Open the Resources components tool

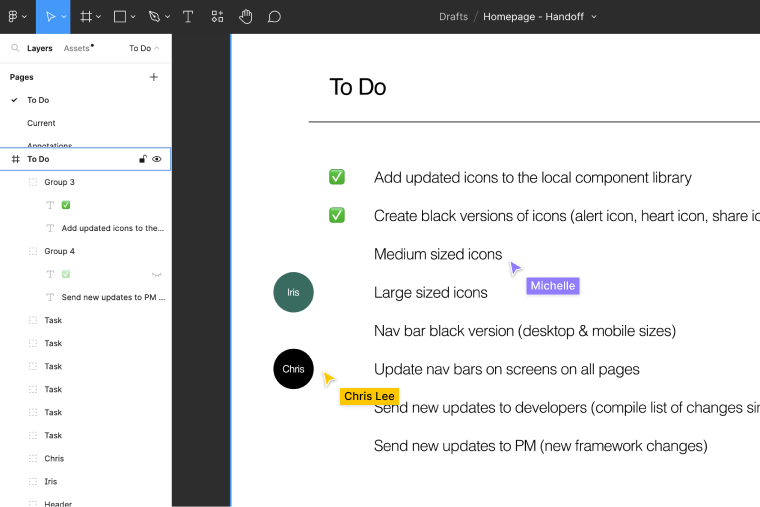[x=217, y=17]
